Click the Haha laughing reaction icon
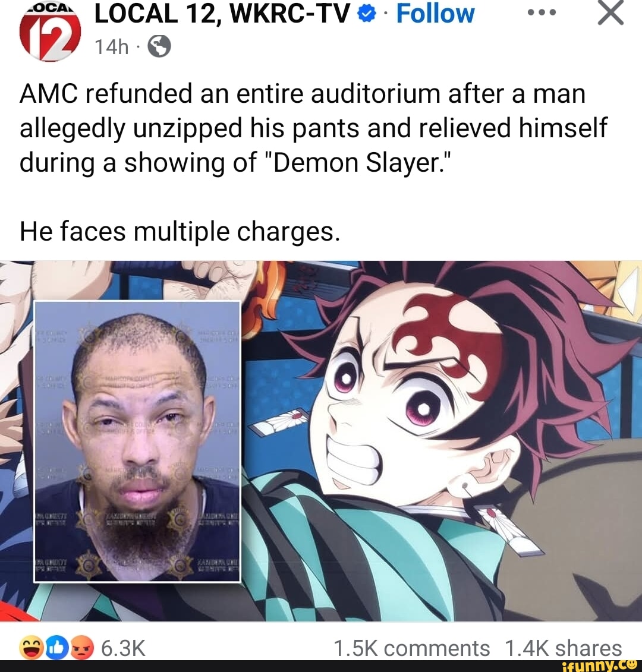The height and width of the screenshot is (672, 642). click(32, 648)
